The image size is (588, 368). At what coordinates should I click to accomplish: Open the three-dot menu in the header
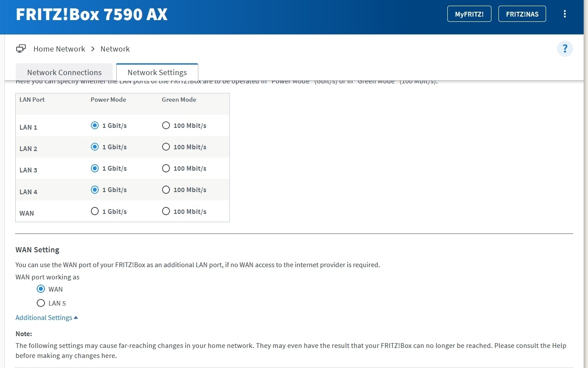tap(565, 14)
